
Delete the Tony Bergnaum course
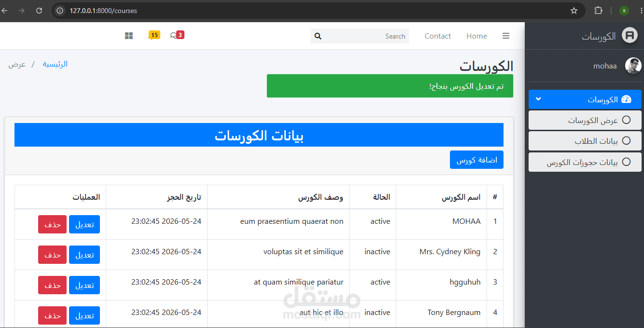(x=53, y=315)
